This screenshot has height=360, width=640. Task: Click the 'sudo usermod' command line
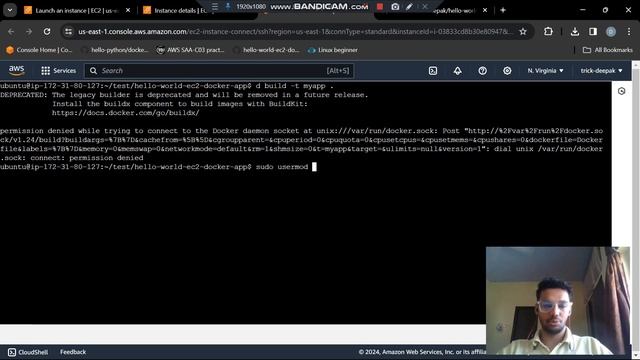pos(158,167)
